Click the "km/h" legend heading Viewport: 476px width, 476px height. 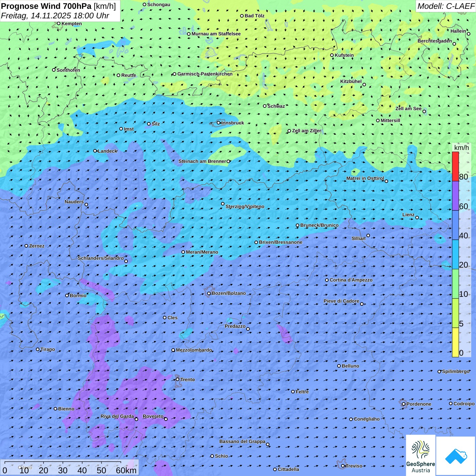click(x=461, y=148)
